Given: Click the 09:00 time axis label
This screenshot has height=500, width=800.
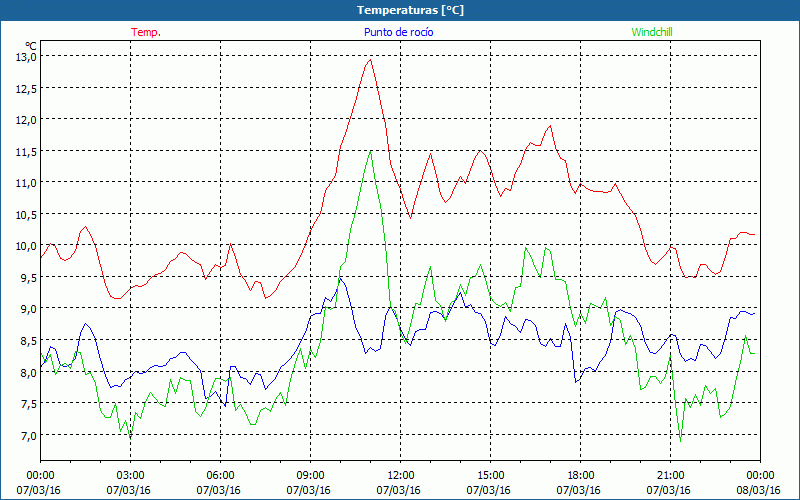Looking at the screenshot, I should coord(310,475).
